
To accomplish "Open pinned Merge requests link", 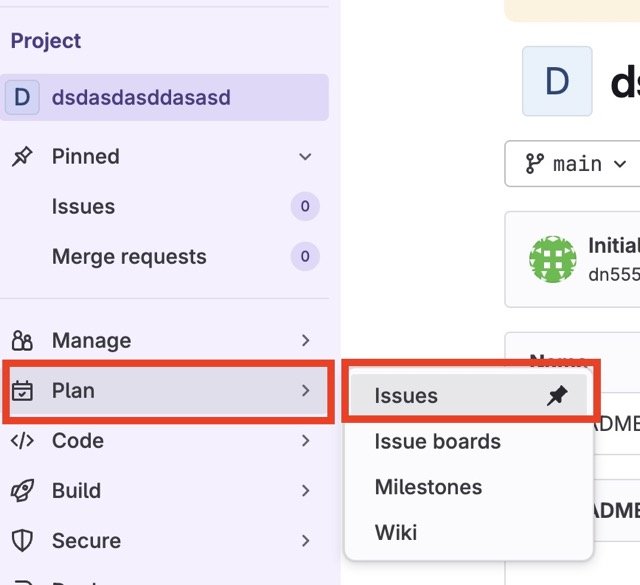I will 129,257.
